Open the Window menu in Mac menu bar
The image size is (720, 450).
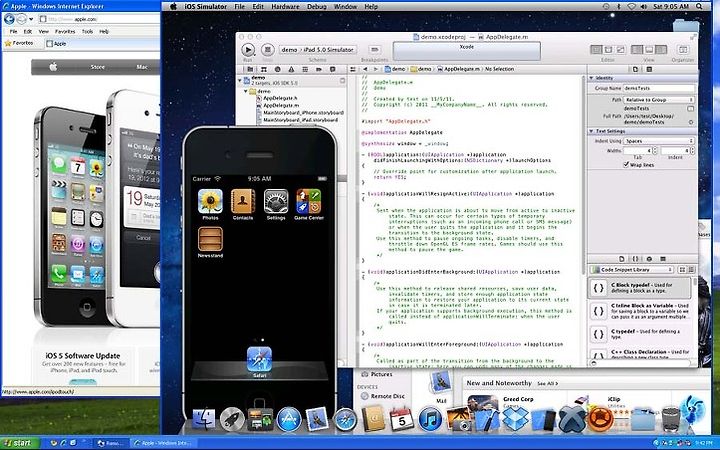point(345,6)
